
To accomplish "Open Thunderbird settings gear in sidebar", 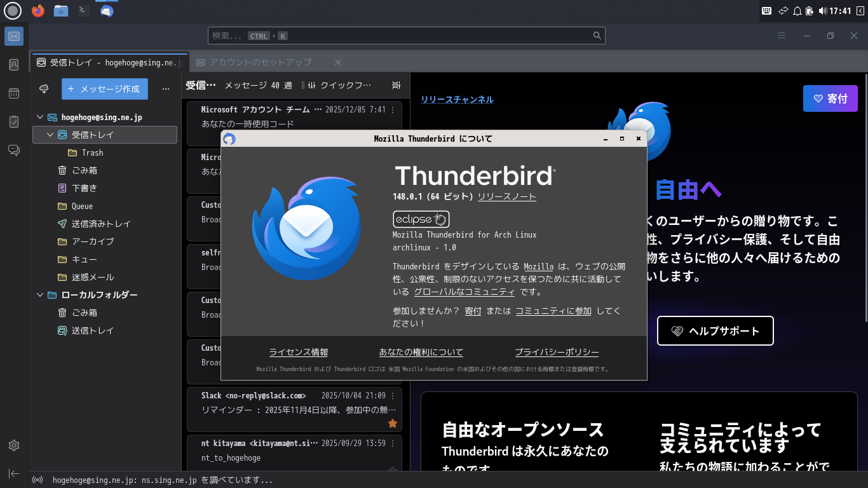I will tap(14, 445).
